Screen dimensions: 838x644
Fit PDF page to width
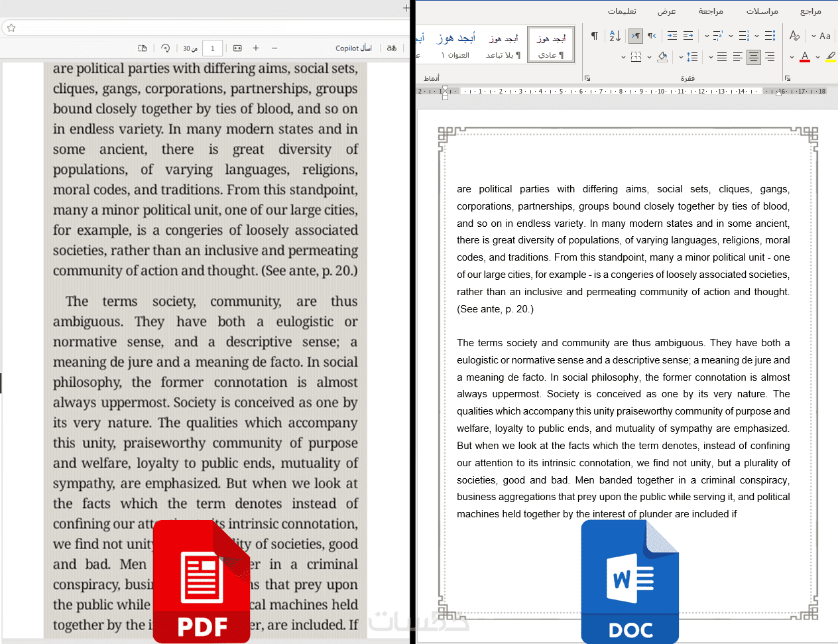[237, 48]
